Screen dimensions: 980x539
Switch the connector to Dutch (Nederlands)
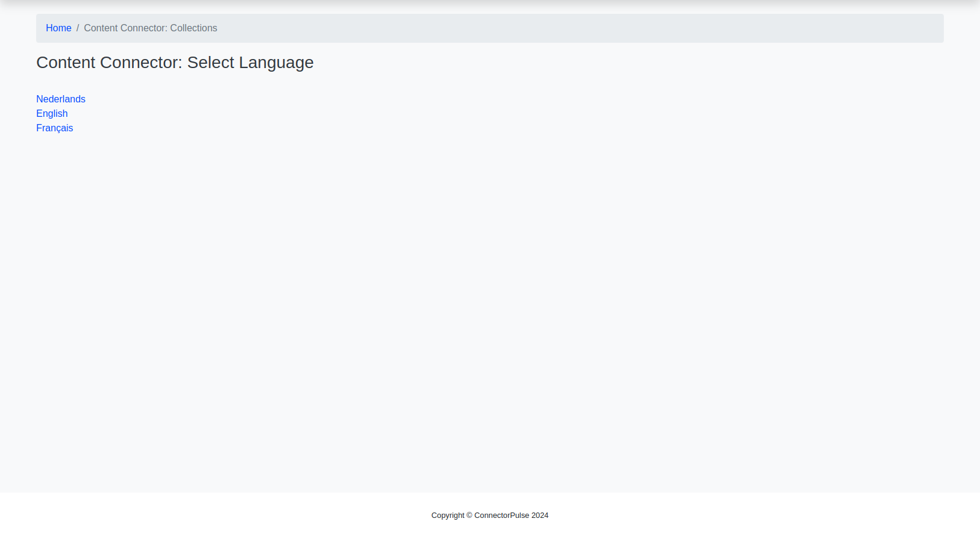(61, 99)
